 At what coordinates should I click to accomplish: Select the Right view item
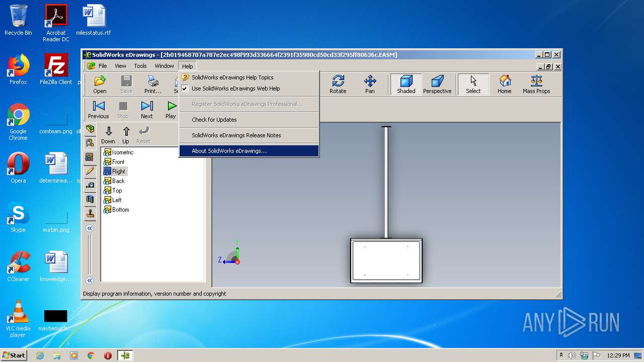point(114,171)
